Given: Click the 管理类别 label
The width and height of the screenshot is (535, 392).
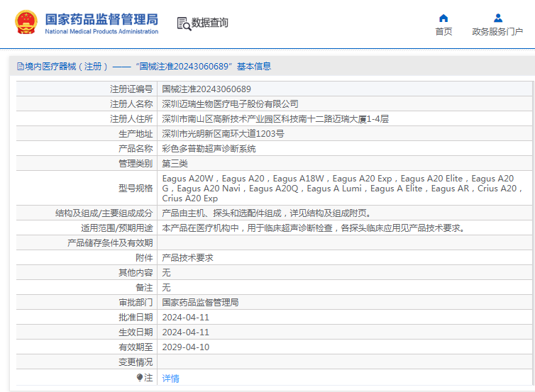Looking at the screenshot, I should 136,164.
